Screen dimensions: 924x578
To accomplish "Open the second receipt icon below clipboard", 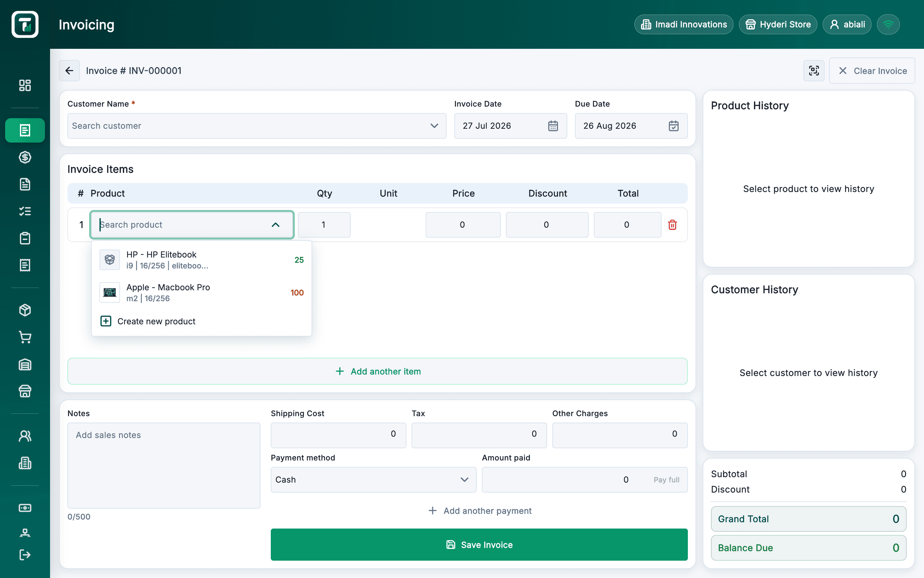I will [x=25, y=265].
